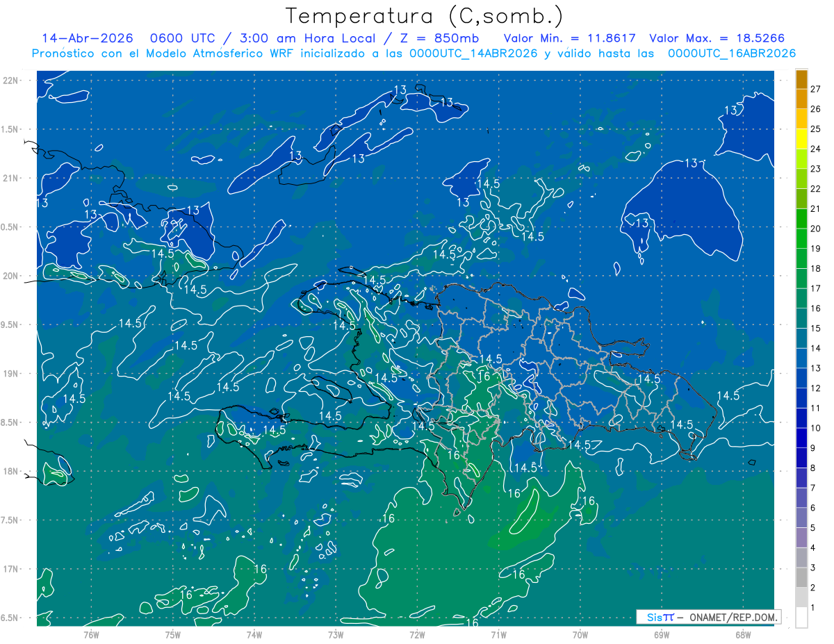
Task: Click the 18N latitude axis label
Action: coord(10,471)
